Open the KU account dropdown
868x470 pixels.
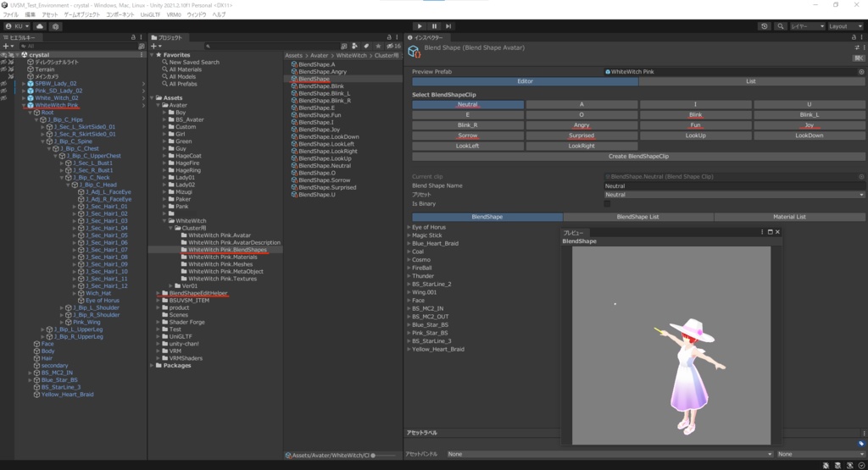pos(17,26)
